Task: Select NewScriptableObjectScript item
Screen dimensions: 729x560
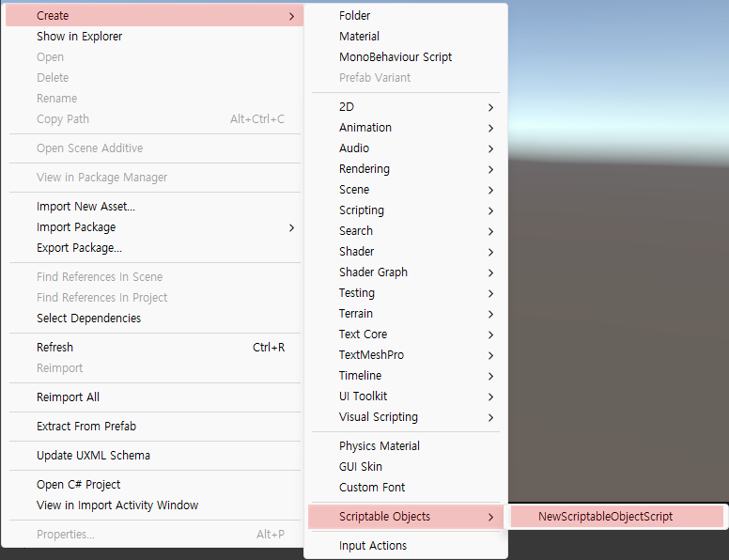Action: (617, 517)
